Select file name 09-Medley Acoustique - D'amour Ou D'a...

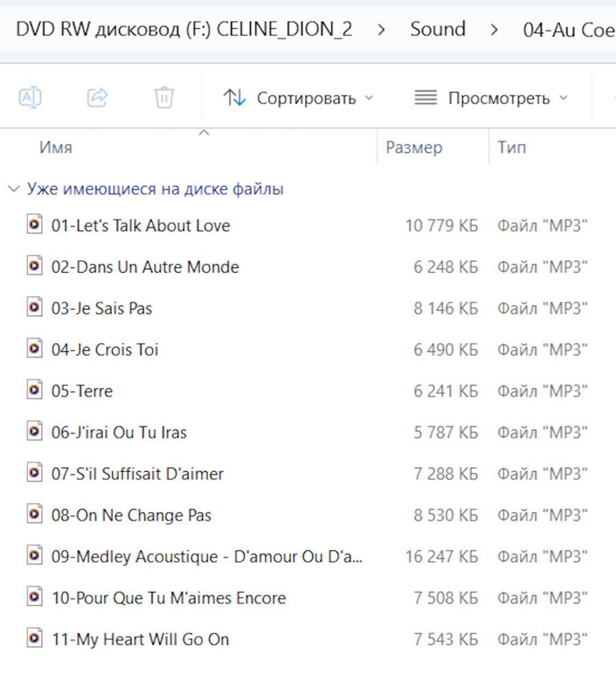pyautogui.click(x=206, y=556)
